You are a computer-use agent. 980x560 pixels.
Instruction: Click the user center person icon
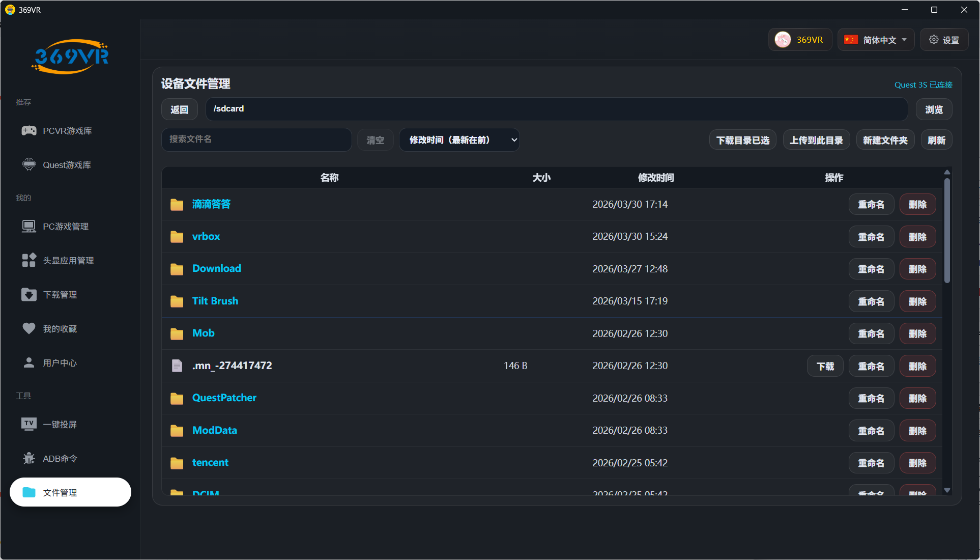click(x=29, y=362)
